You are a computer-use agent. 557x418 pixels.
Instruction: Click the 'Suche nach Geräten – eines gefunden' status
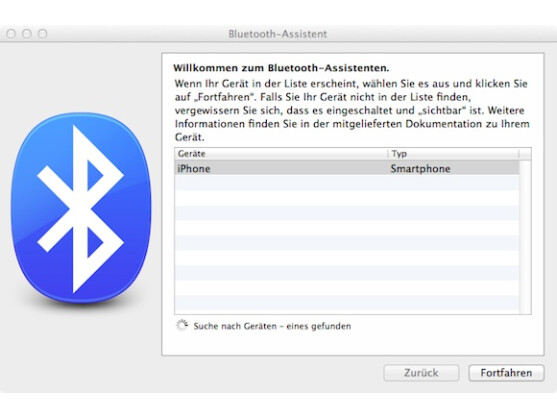click(272, 326)
